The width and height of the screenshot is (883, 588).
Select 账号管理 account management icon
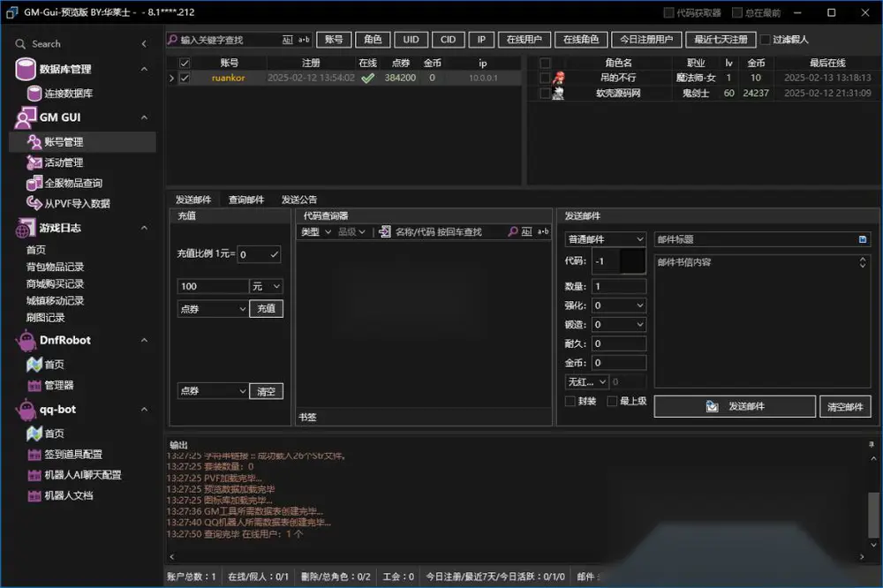point(34,142)
